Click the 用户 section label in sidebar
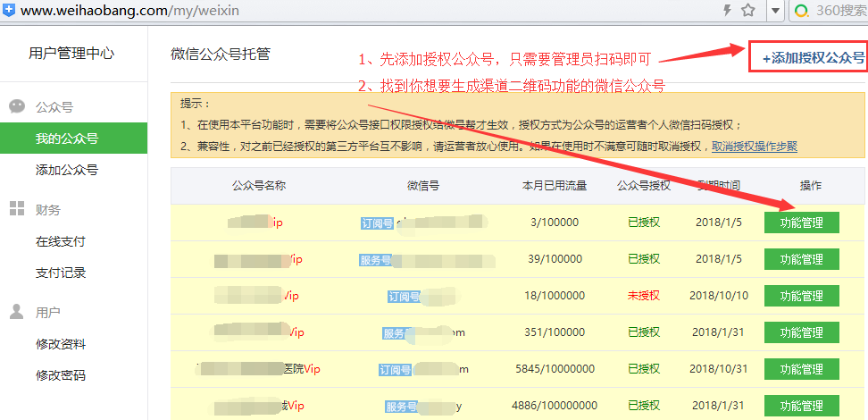 [x=48, y=313]
